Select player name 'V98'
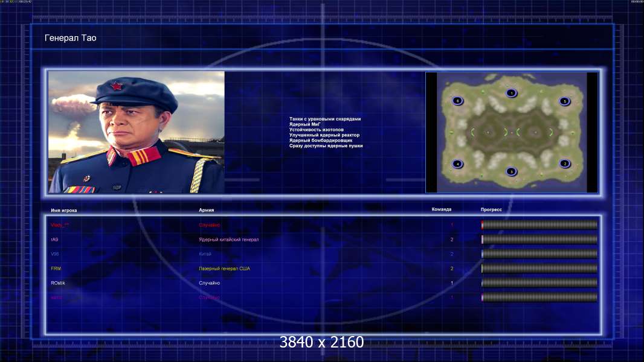Image resolution: width=644 pixels, height=362 pixels. (55, 254)
